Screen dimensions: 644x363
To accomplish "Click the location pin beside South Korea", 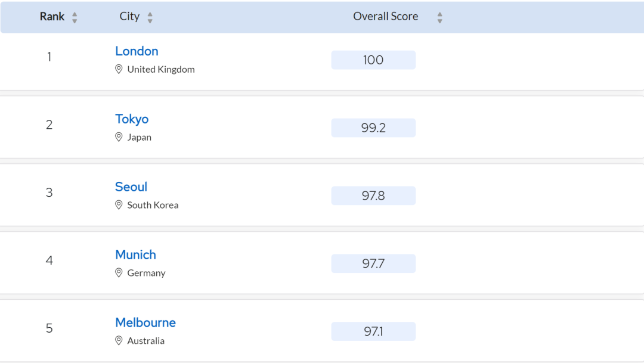I will point(119,205).
